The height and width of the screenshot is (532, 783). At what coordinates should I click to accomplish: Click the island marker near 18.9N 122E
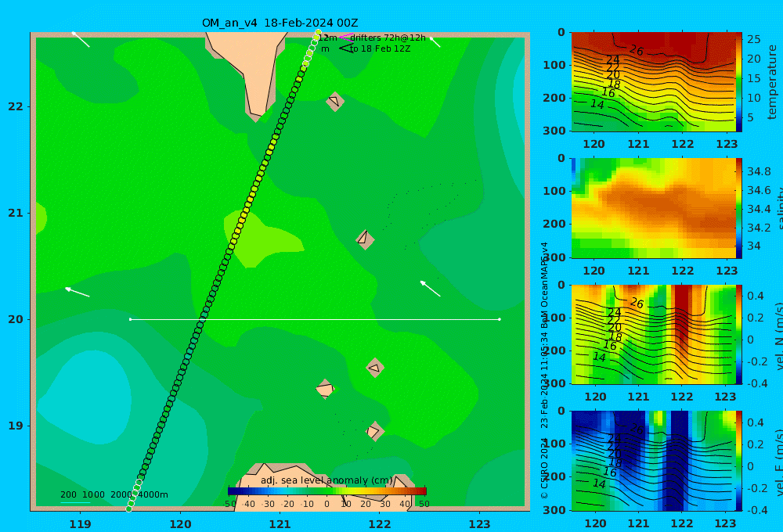[x=374, y=431]
